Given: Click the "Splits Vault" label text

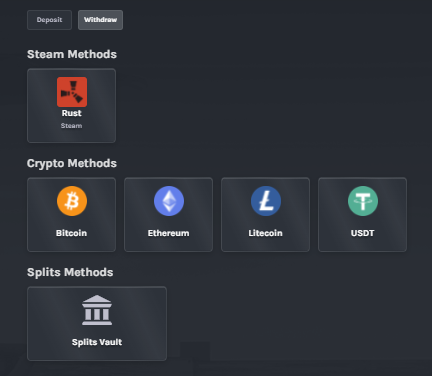Looking at the screenshot, I should 97,342.
